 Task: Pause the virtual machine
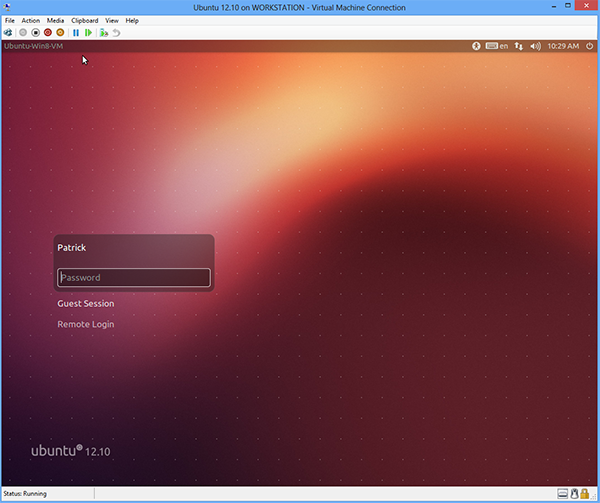point(76,32)
